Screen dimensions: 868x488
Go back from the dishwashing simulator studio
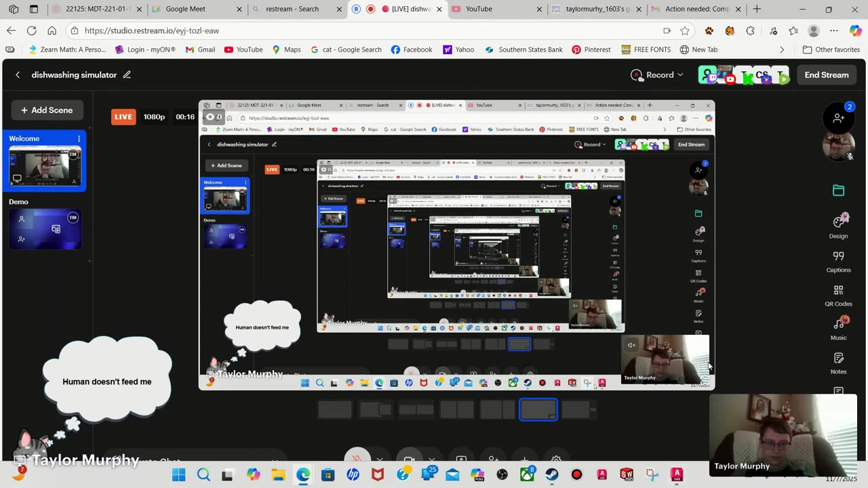18,75
